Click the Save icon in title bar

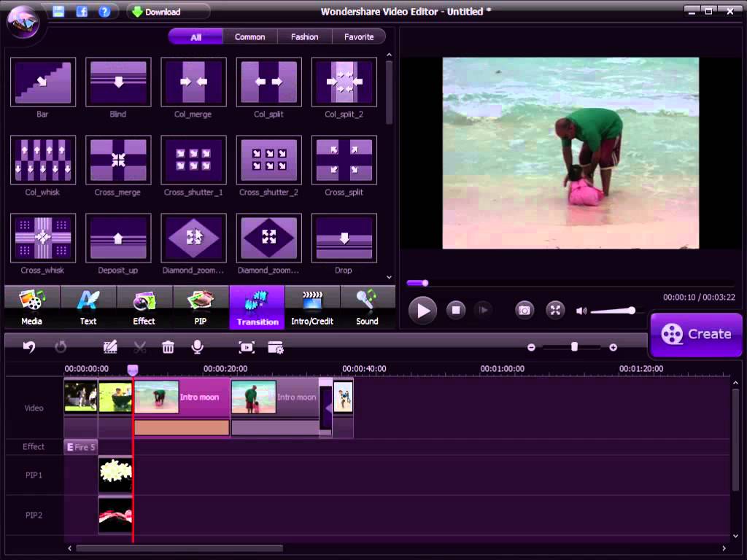58,12
